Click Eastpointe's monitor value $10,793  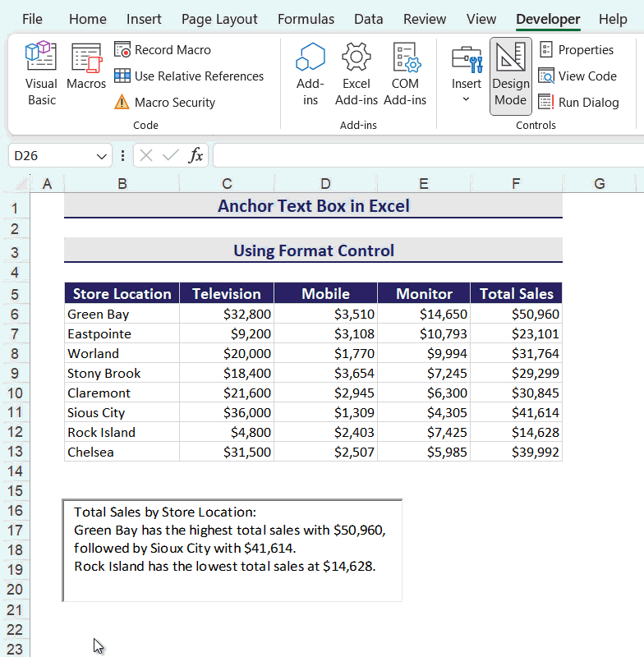coord(424,333)
